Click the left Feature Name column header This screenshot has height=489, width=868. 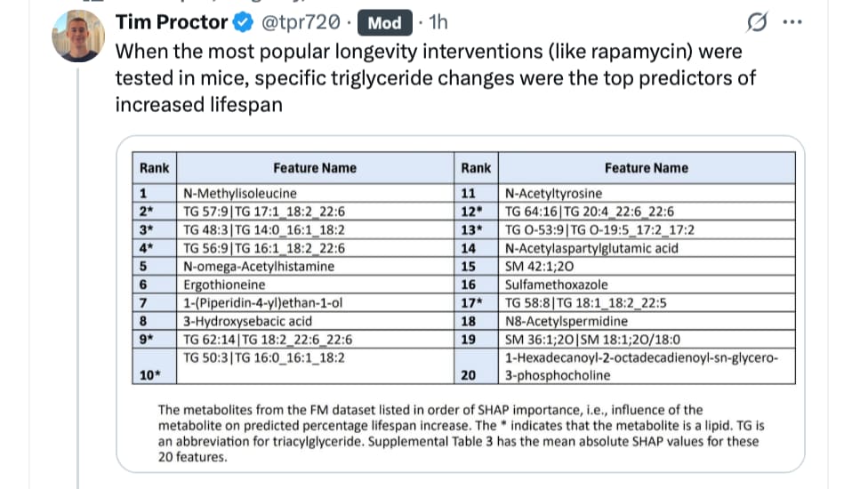pyautogui.click(x=315, y=168)
